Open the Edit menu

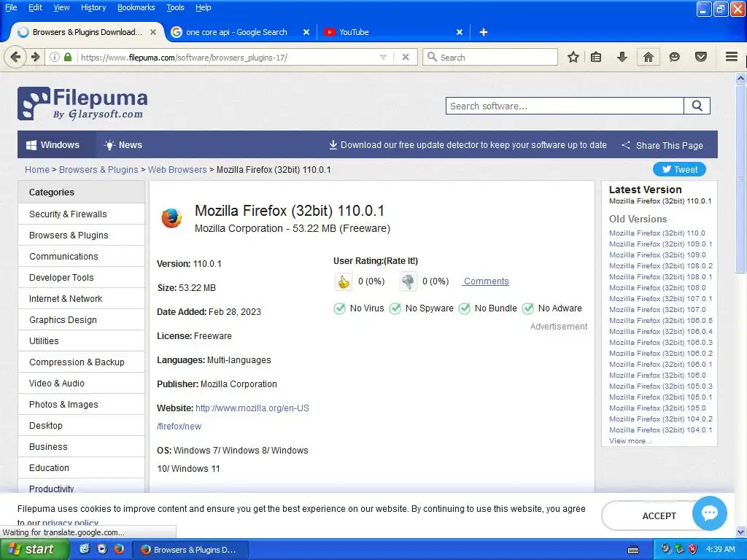pyautogui.click(x=35, y=7)
